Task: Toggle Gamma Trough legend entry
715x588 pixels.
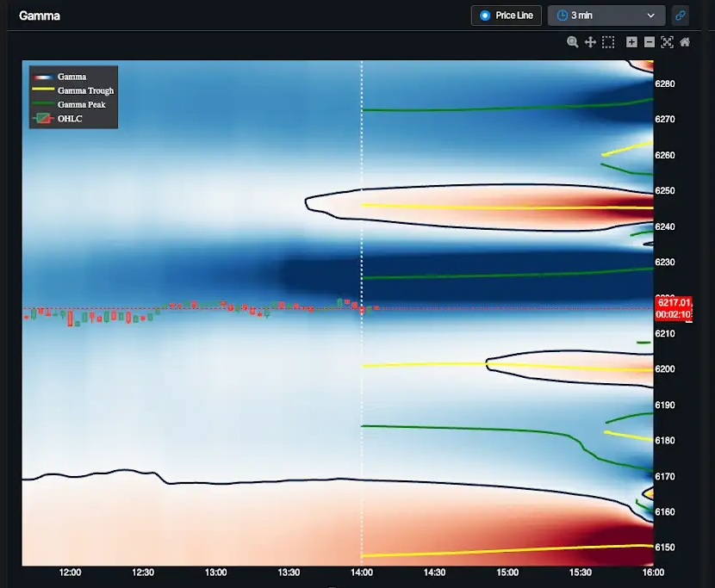Action: point(73,90)
